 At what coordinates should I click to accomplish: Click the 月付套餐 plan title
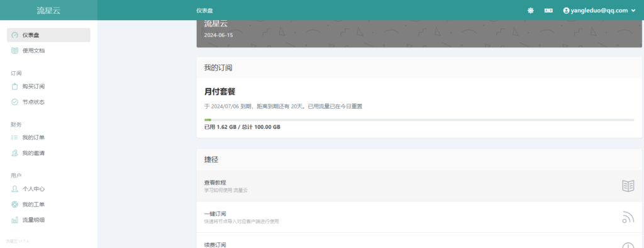(219, 92)
